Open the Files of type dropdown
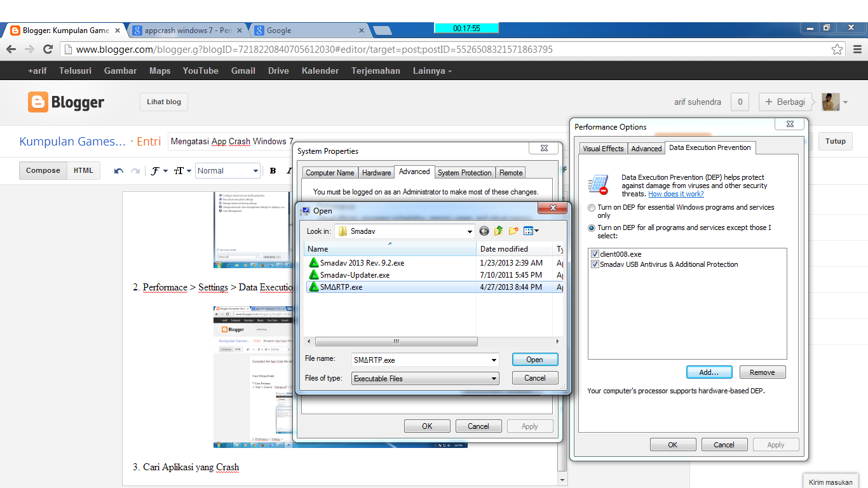 click(494, 379)
